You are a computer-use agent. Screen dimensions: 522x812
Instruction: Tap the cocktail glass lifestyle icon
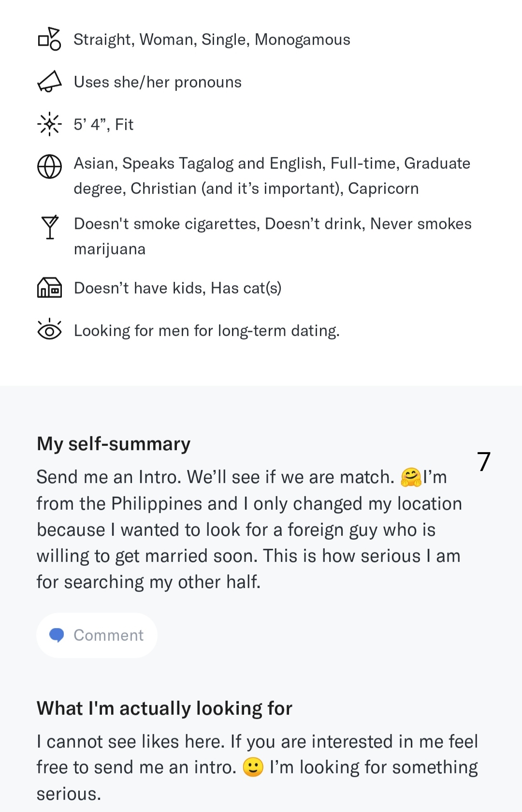pos(49,227)
